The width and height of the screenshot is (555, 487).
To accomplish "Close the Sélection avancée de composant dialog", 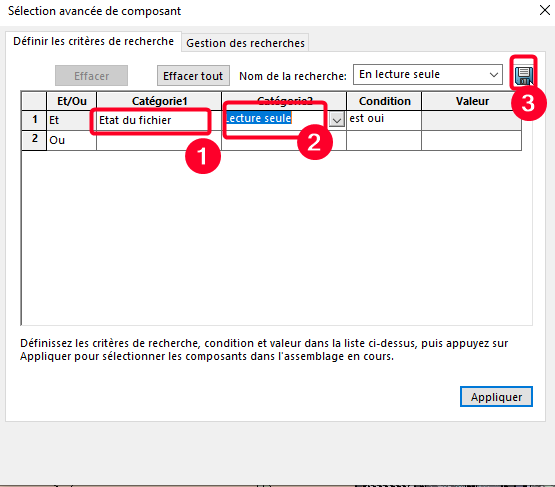I will (x=545, y=10).
